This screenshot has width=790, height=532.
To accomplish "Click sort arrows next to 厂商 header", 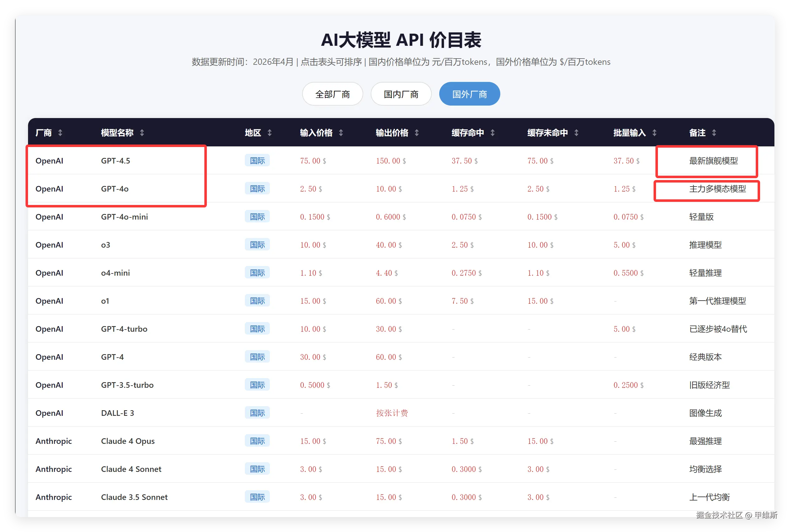I will click(60, 133).
